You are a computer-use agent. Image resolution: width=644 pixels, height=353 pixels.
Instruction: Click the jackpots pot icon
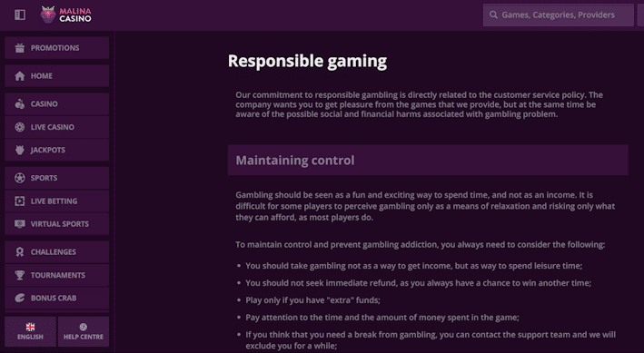(20, 150)
